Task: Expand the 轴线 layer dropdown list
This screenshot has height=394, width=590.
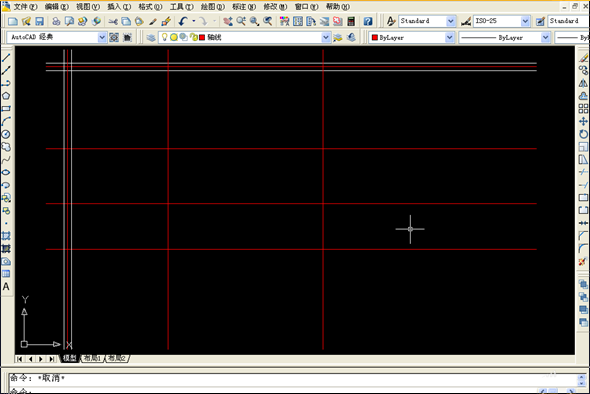Action: pos(326,37)
